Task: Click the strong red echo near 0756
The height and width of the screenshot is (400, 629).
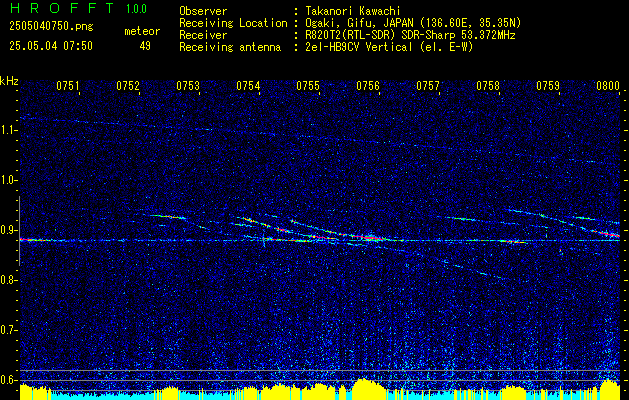Action: pos(371,238)
